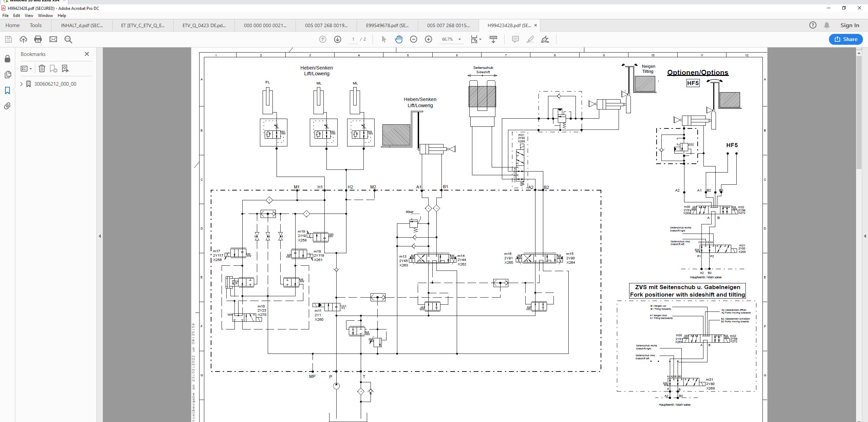Open the Attachments paperclip panel
Screen dimensions: 868x422
pos(7,106)
